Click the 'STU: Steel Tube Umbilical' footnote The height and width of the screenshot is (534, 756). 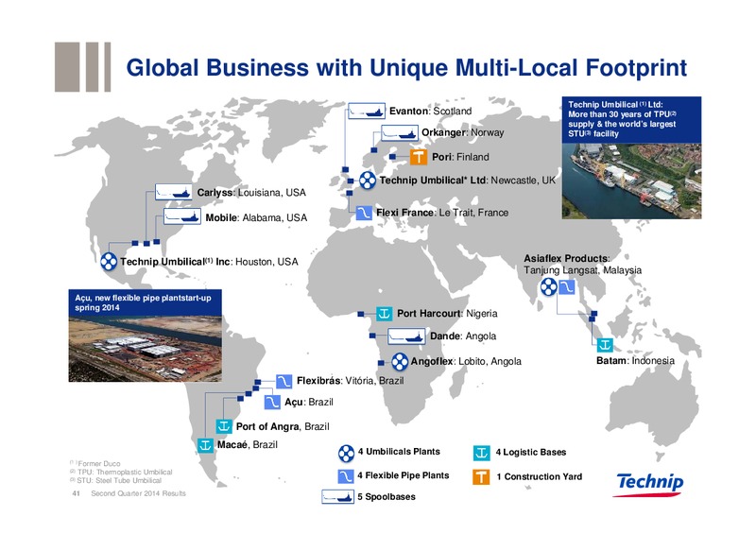[x=115, y=480]
